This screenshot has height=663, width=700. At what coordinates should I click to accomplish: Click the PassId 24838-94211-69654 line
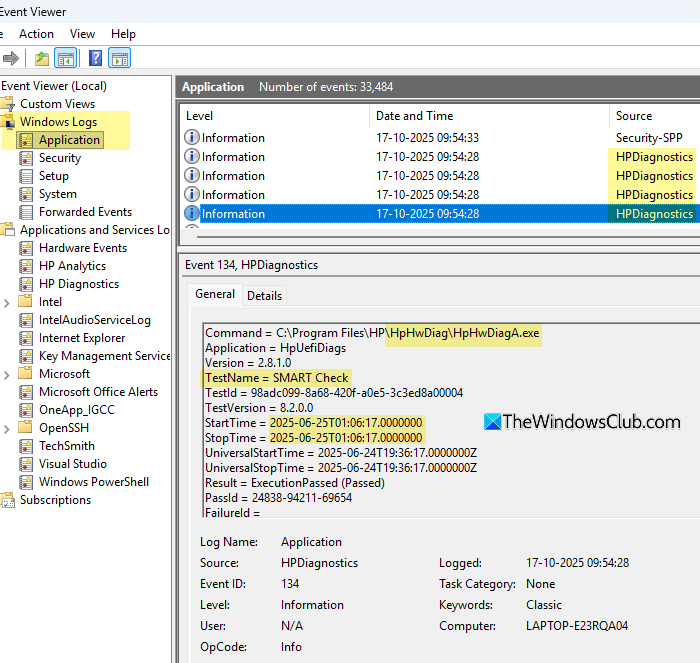click(278, 498)
